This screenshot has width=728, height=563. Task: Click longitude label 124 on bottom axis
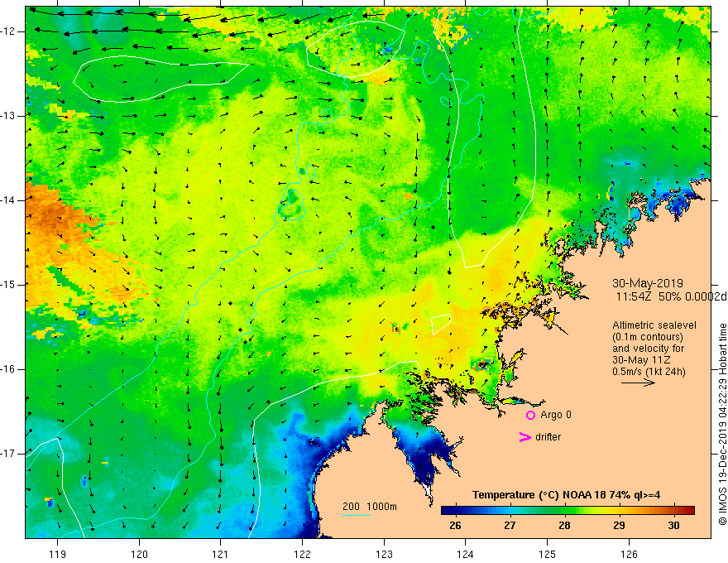(x=466, y=554)
